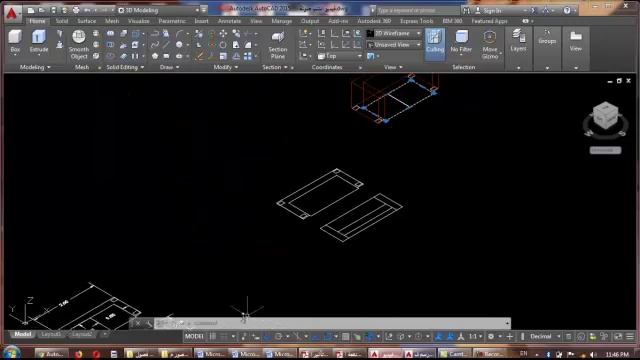Click the volume icon in system tray
Image resolution: width=640 pixels, height=360 pixels.
coord(593,354)
